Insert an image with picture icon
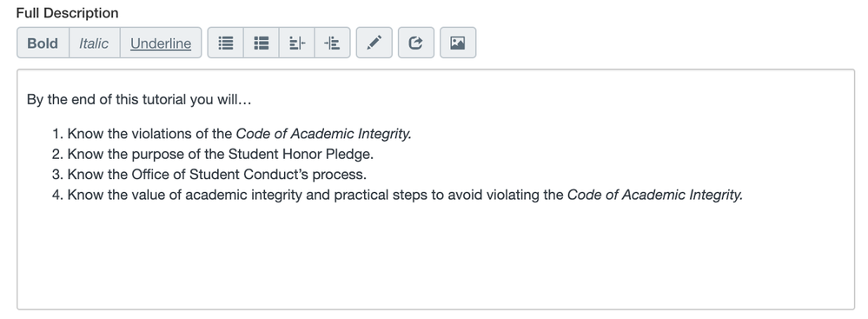This screenshot has width=868, height=319. tap(458, 43)
